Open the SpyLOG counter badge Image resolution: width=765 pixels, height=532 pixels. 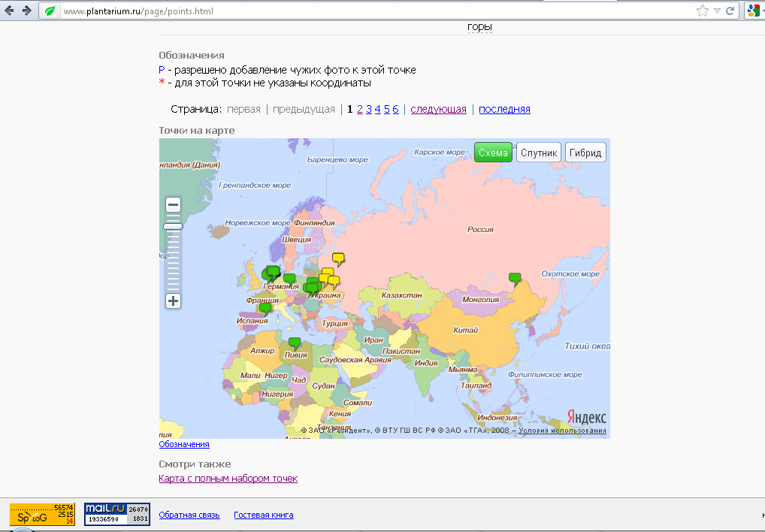(x=41, y=515)
